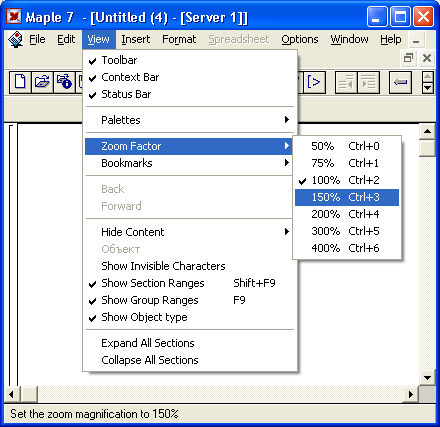This screenshot has height=427, width=440.
Task: Click the left back arrow toolbar icon
Action: 400,82
